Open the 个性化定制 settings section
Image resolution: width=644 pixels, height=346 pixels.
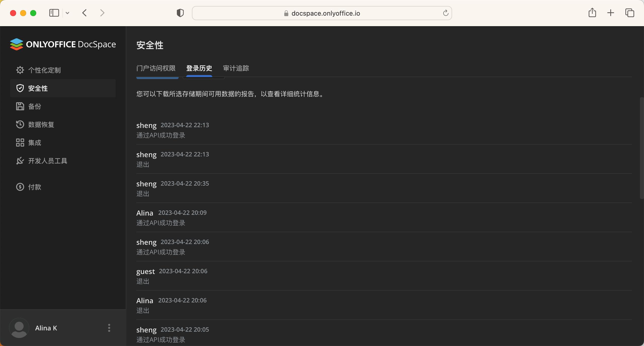[x=45, y=70]
